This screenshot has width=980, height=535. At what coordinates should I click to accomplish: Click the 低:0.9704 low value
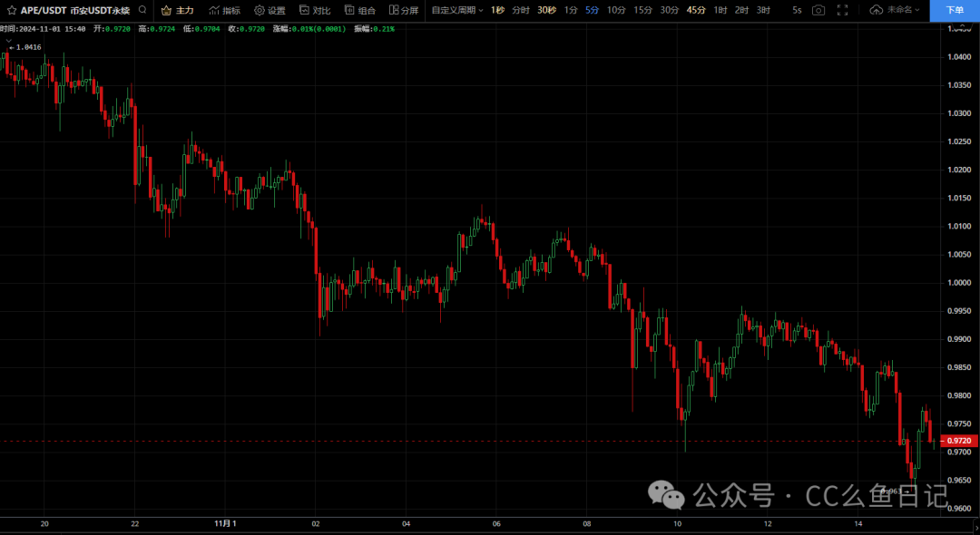[201, 29]
